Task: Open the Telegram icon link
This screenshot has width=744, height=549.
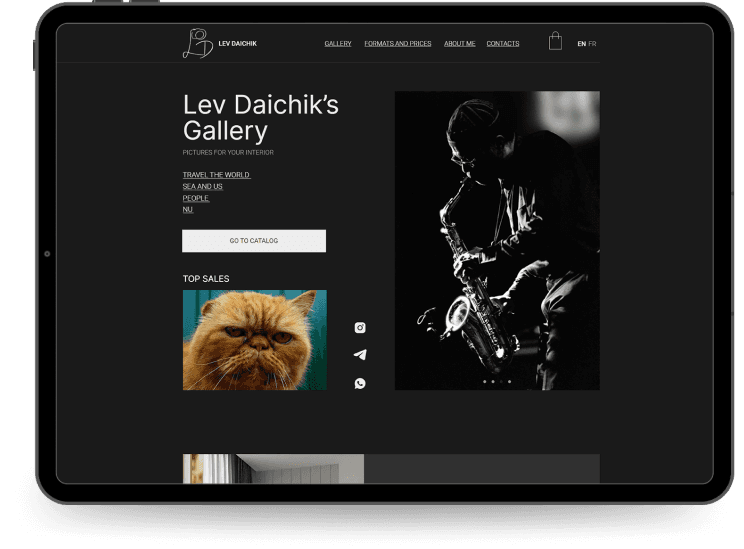Action: click(360, 354)
